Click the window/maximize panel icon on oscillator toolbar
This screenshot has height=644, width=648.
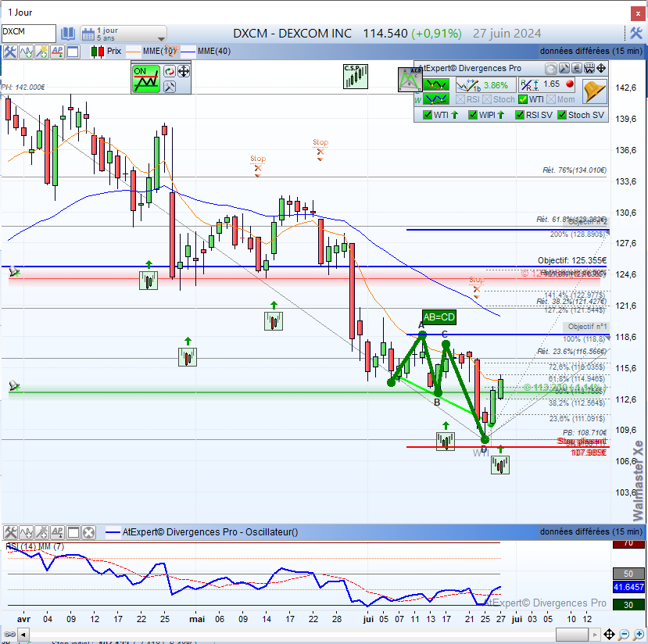73,532
